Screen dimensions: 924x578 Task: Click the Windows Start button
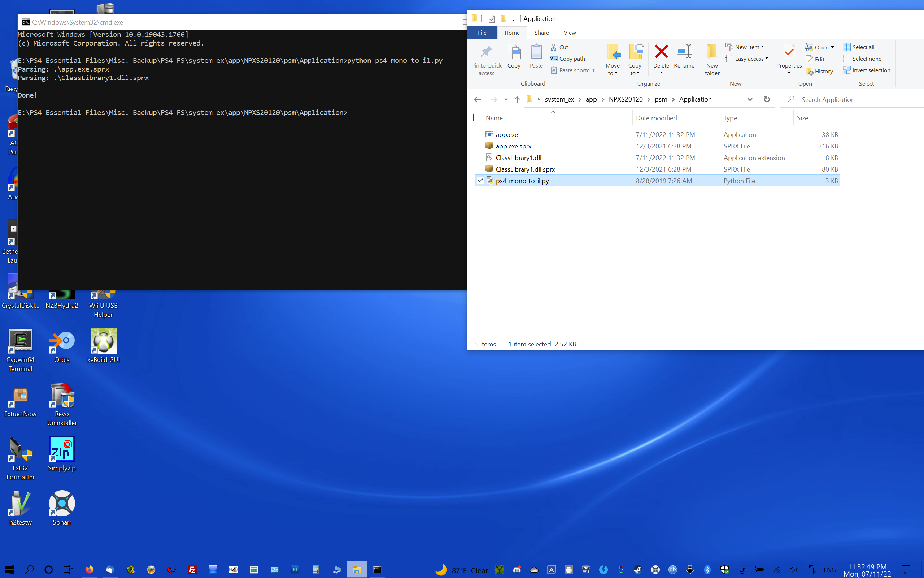(x=9, y=570)
